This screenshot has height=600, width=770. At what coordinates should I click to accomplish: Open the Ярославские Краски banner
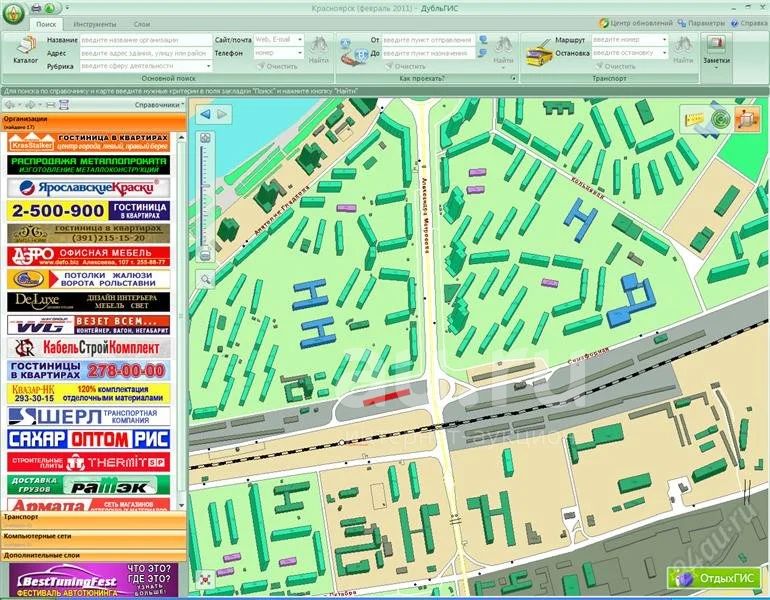pos(88,188)
